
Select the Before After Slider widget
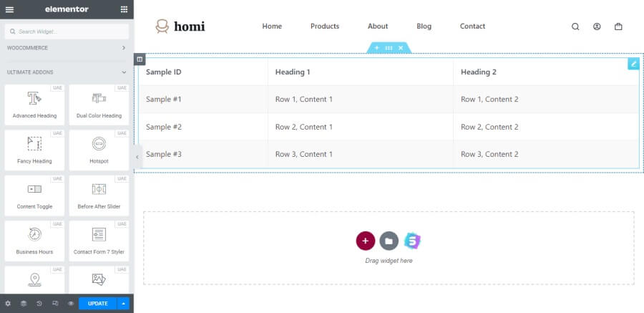click(99, 196)
